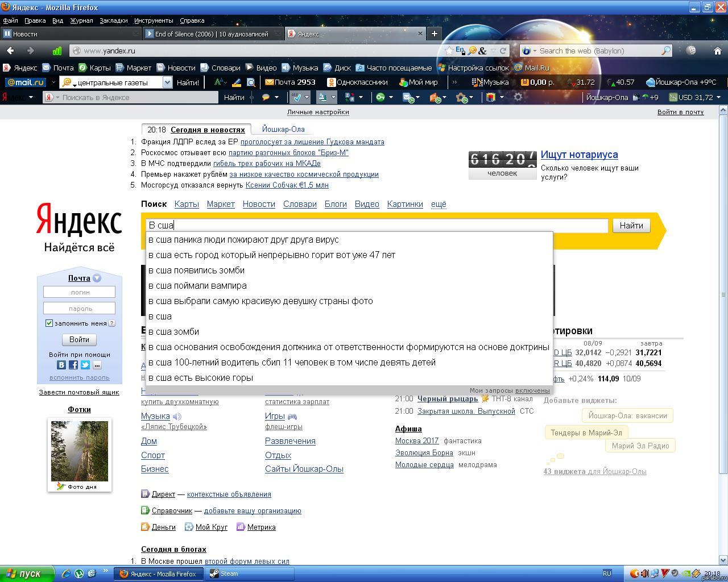This screenshot has height=582, width=728.
Task: Switch to the Йошкар-Ола news tab
Action: [283, 130]
